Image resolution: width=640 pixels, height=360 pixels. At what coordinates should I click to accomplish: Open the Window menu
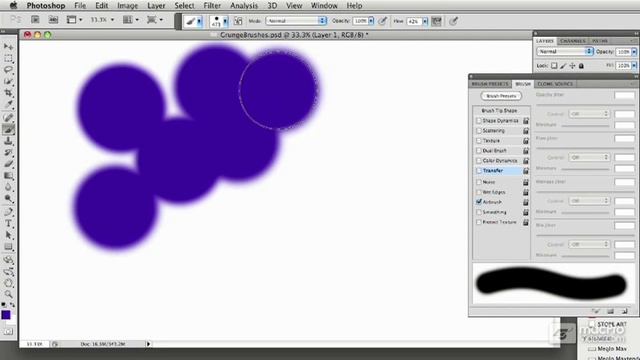coord(324,6)
